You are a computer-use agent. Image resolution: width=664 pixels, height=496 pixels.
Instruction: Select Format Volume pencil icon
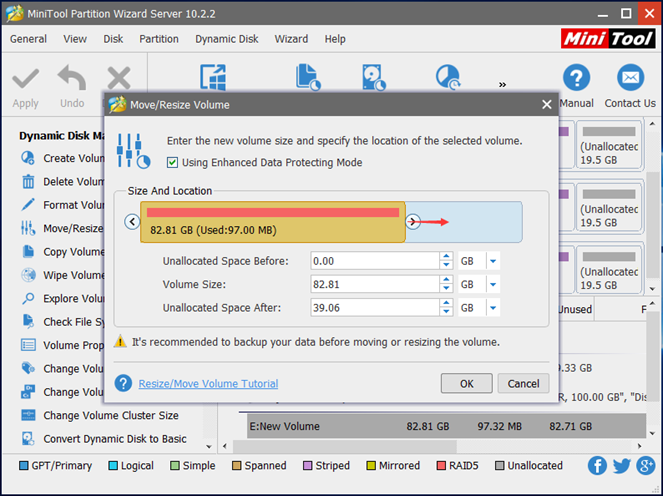[x=28, y=205]
